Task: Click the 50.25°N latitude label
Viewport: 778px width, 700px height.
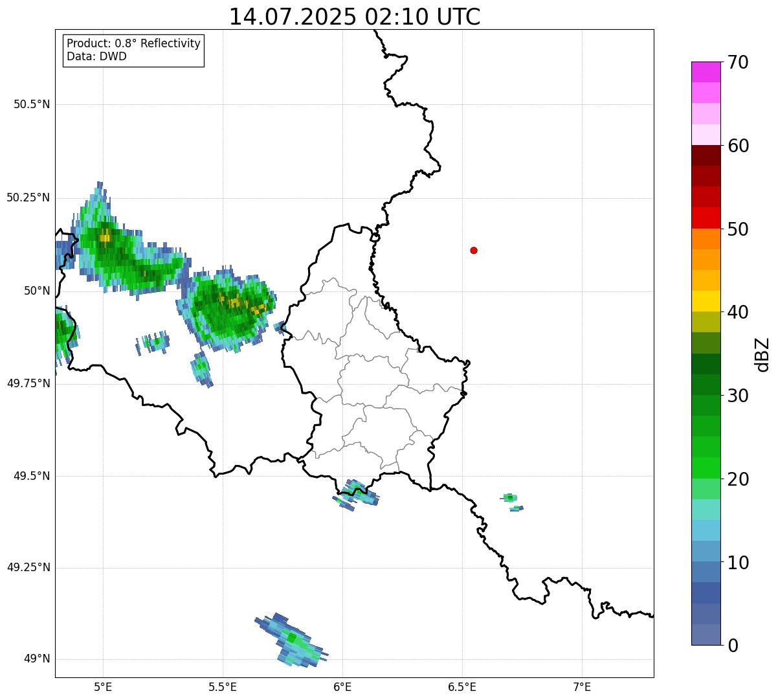Action: [x=28, y=198]
